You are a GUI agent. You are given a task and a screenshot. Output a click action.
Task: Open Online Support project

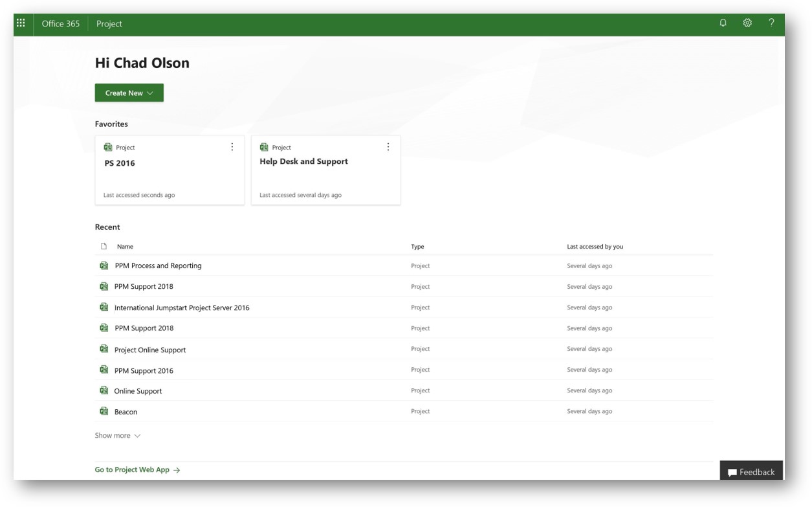(x=138, y=391)
